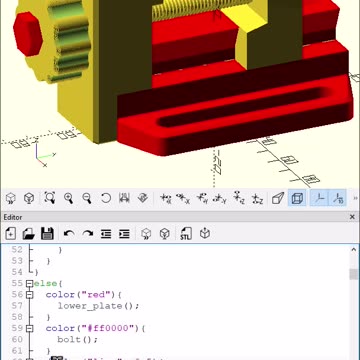Expand the viewer toolbar overflow chevron

coord(355,198)
